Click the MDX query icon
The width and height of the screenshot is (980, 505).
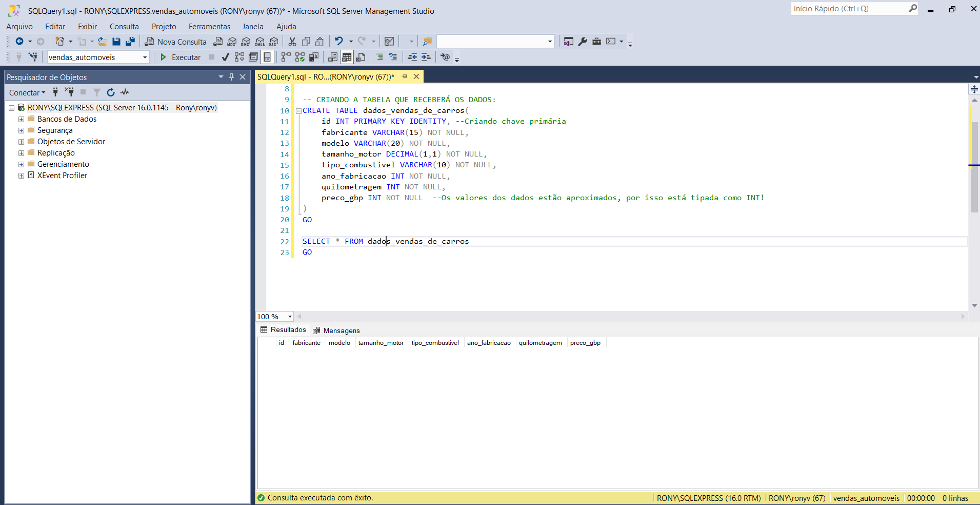(x=232, y=42)
